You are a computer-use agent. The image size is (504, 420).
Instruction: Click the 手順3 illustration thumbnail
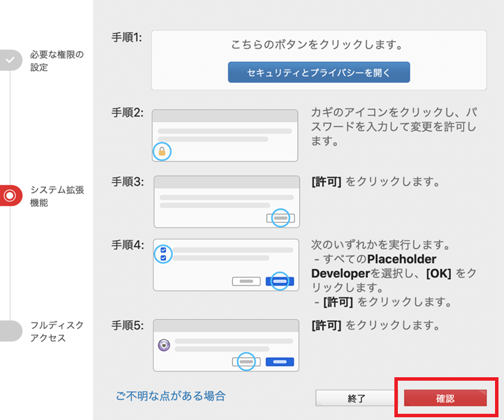(x=227, y=201)
